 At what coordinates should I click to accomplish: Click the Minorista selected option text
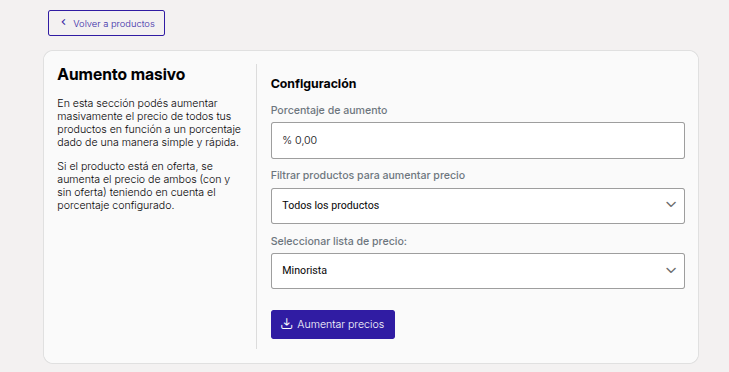click(305, 271)
